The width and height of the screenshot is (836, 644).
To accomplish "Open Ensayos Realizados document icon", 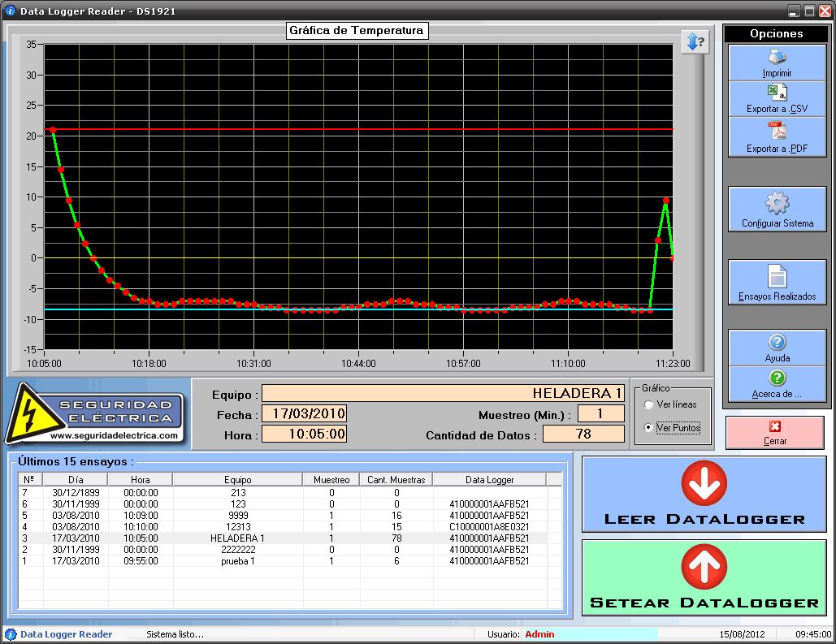I will coord(777,276).
